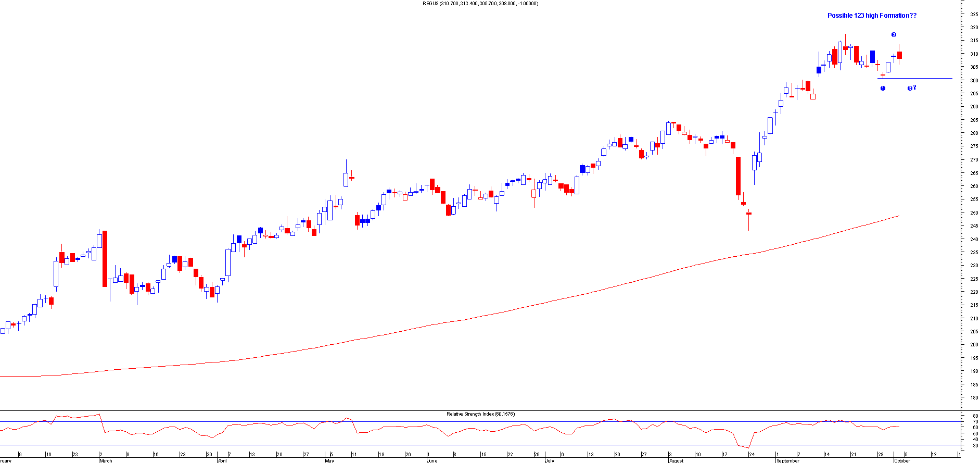This screenshot has width=980, height=463.
Task: Click the May label on date axis
Action: point(329,460)
